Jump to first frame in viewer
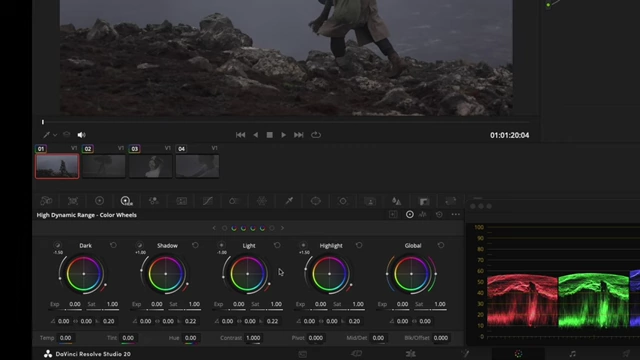 coord(240,135)
